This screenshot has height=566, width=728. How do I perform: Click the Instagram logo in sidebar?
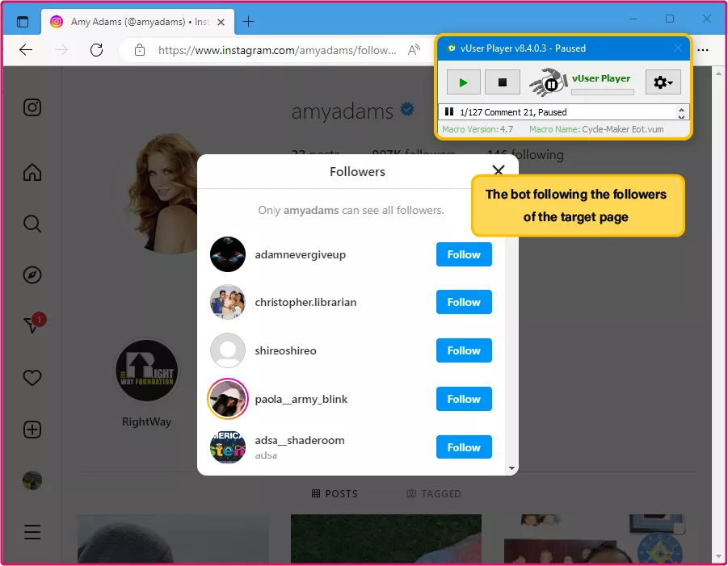[x=32, y=107]
